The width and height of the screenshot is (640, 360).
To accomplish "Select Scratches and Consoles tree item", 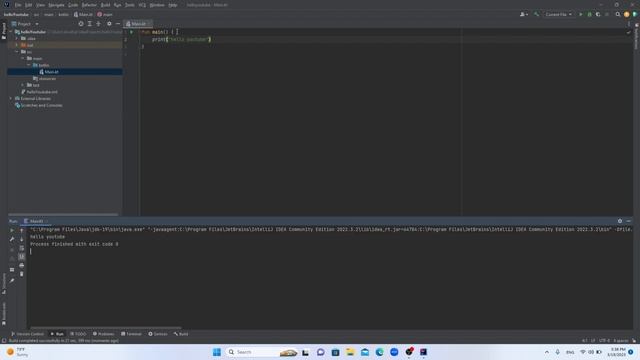I will point(39,105).
